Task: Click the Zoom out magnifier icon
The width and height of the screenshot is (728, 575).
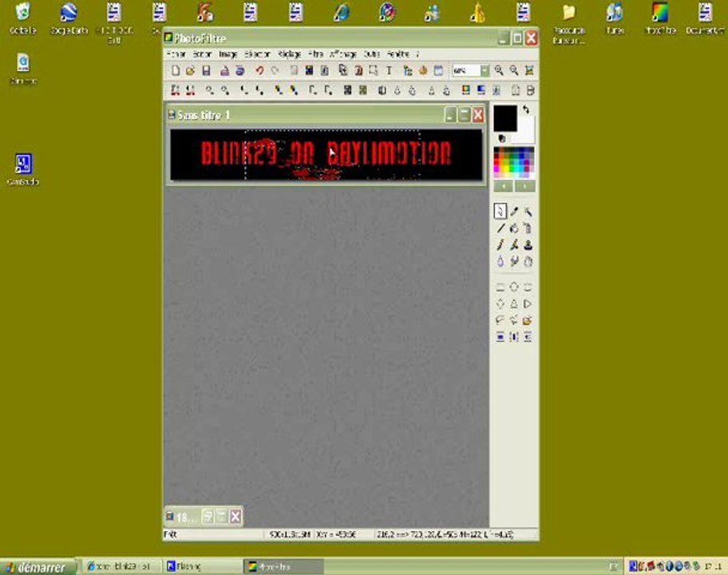Action: click(514, 70)
